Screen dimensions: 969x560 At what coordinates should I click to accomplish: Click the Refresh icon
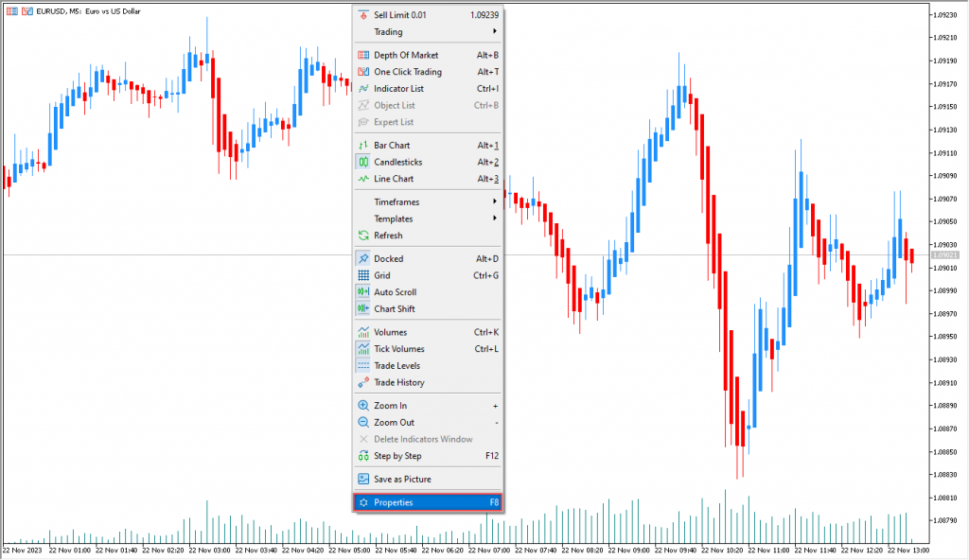point(363,236)
